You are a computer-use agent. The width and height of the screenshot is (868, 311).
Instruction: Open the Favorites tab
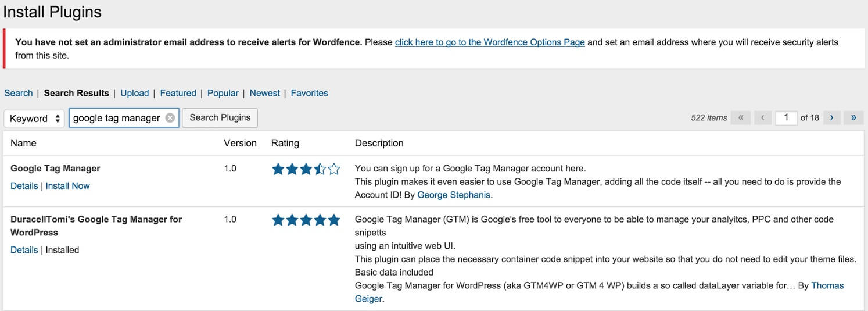point(310,93)
